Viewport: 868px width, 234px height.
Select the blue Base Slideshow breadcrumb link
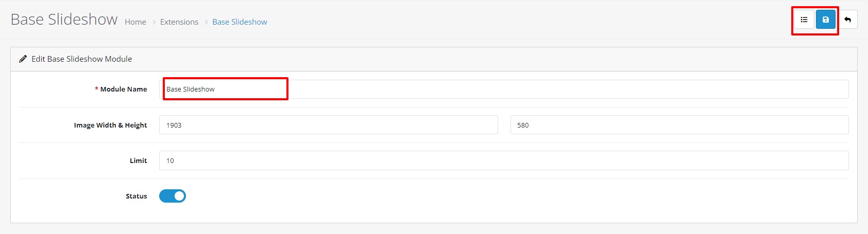tap(240, 22)
